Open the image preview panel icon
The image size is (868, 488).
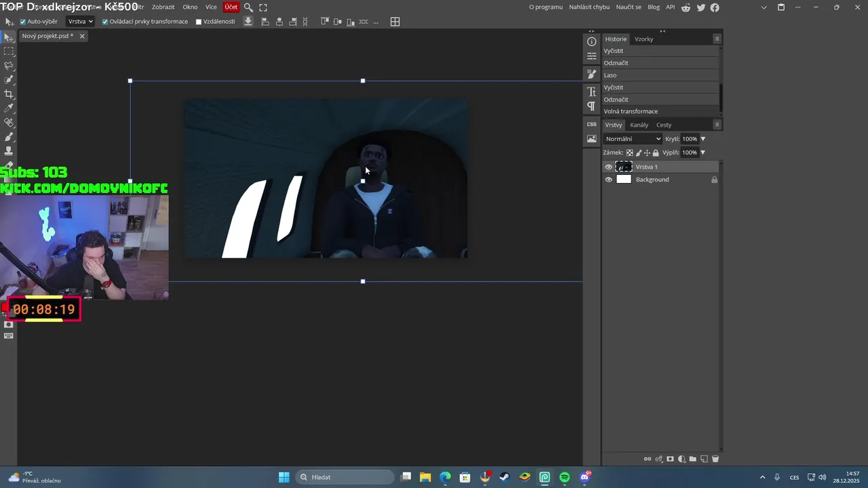(591, 139)
